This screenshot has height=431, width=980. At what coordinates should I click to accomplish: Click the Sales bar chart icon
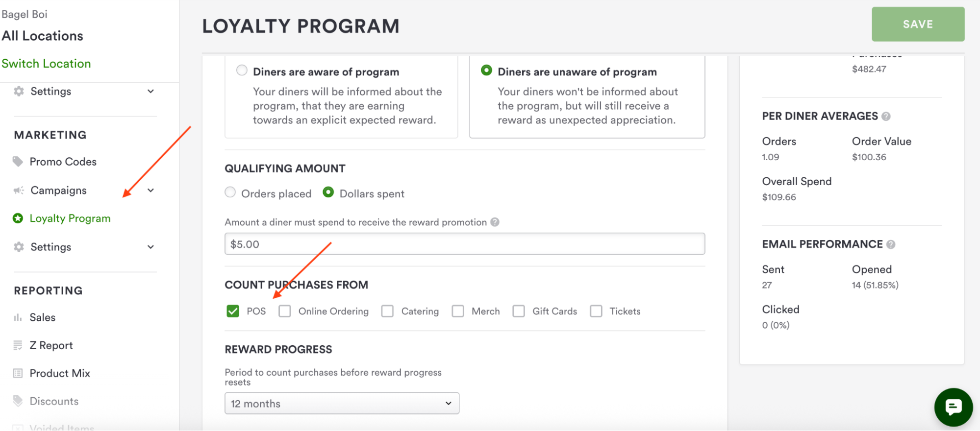18,317
